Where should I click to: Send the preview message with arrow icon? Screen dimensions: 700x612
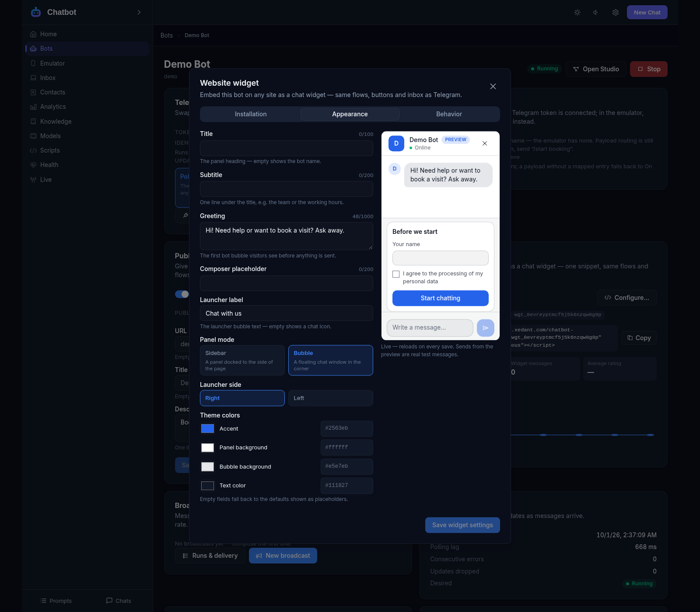pos(486,328)
